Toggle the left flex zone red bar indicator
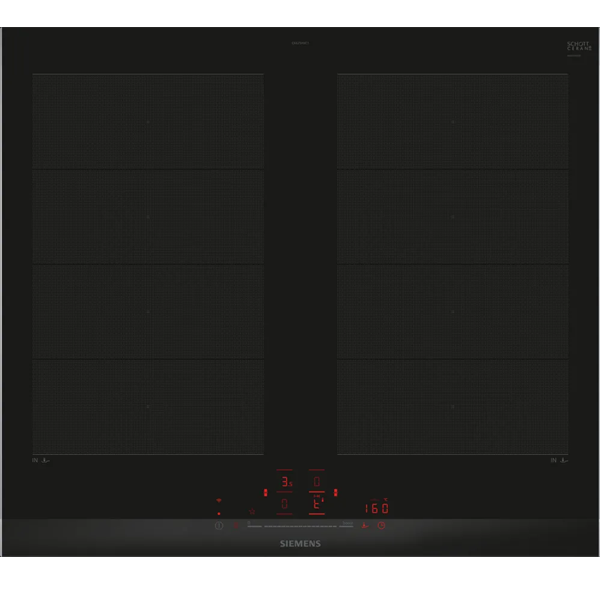The height and width of the screenshot is (600, 600). click(x=264, y=492)
